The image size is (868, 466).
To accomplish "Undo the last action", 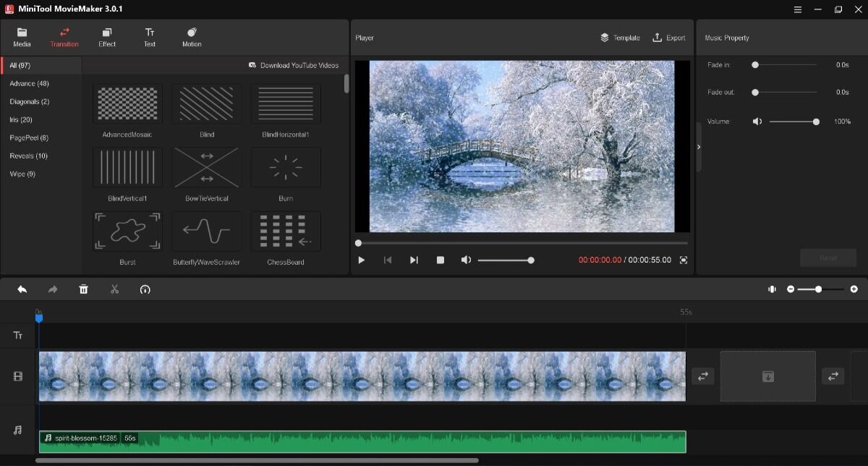I will (22, 289).
